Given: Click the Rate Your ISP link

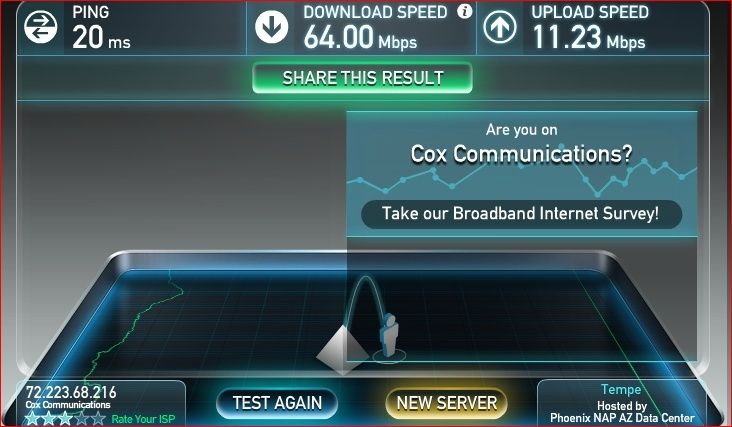Looking at the screenshot, I should (143, 419).
